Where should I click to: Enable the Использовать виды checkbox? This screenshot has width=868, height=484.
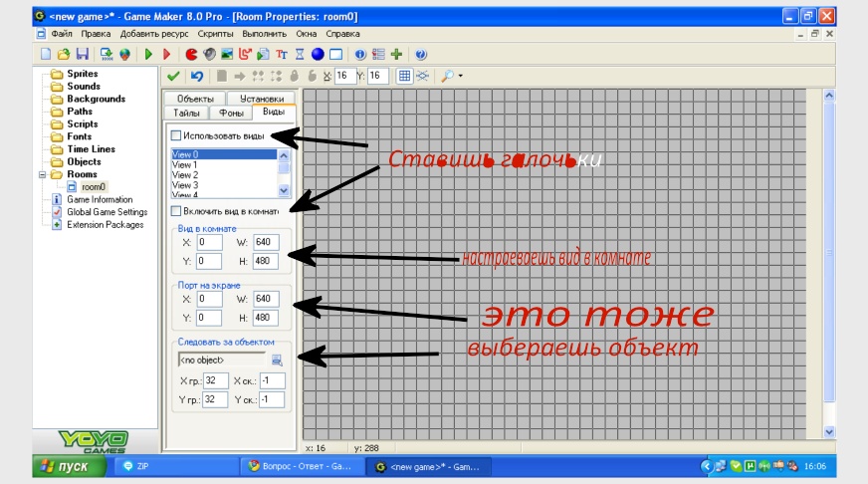coord(176,135)
